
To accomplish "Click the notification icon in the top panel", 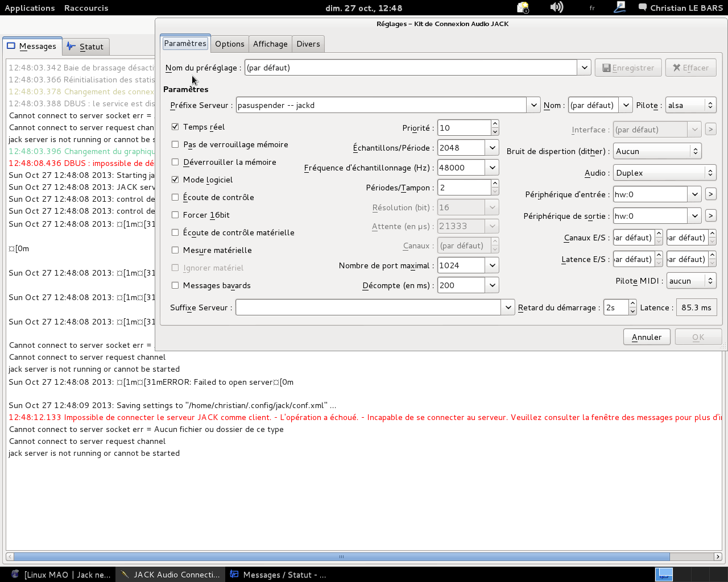I will click(523, 7).
